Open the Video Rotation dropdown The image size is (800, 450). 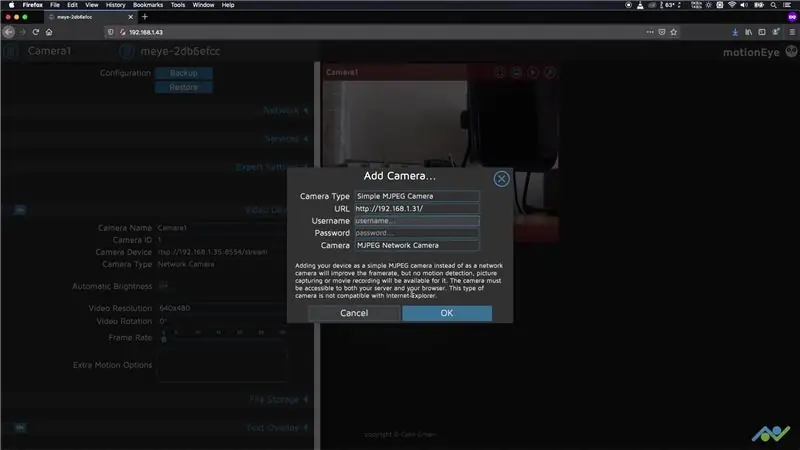click(222, 321)
